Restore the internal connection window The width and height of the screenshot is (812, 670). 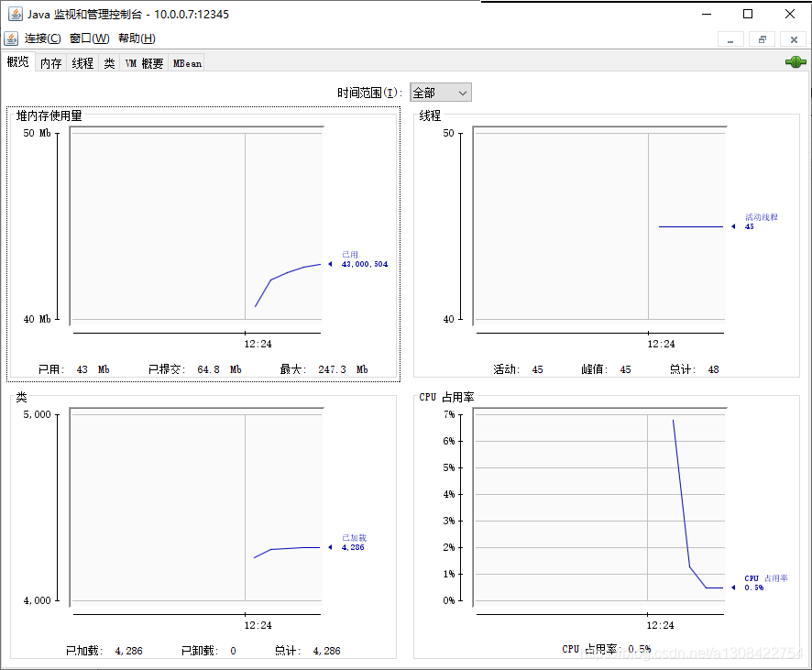763,39
